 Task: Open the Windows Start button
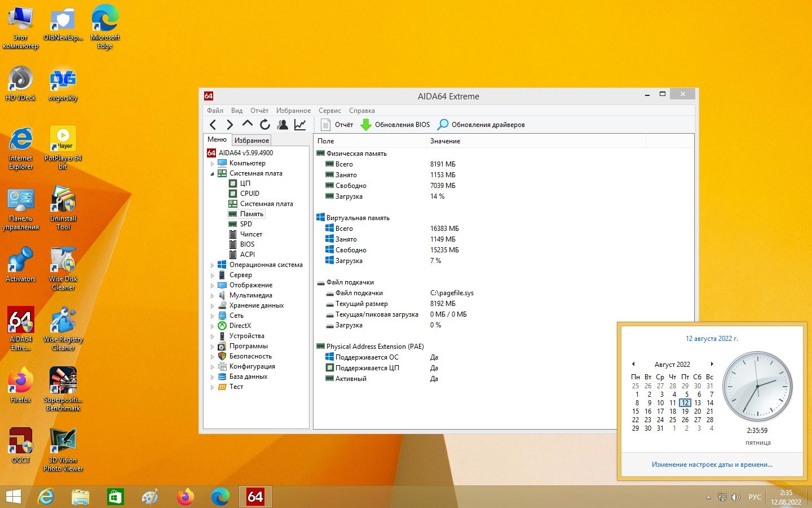(13, 497)
